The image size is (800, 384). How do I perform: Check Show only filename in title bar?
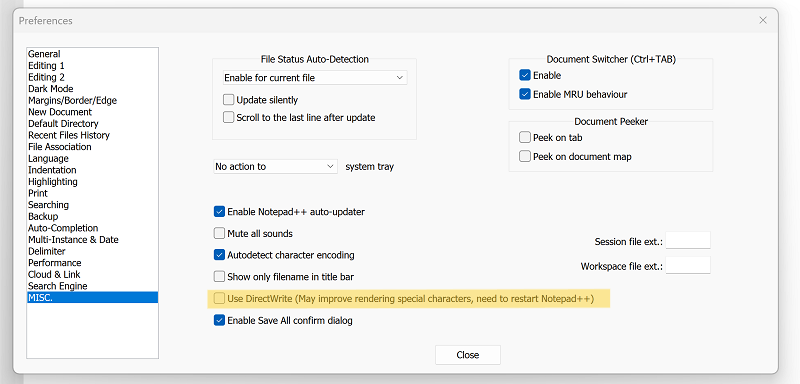[219, 277]
